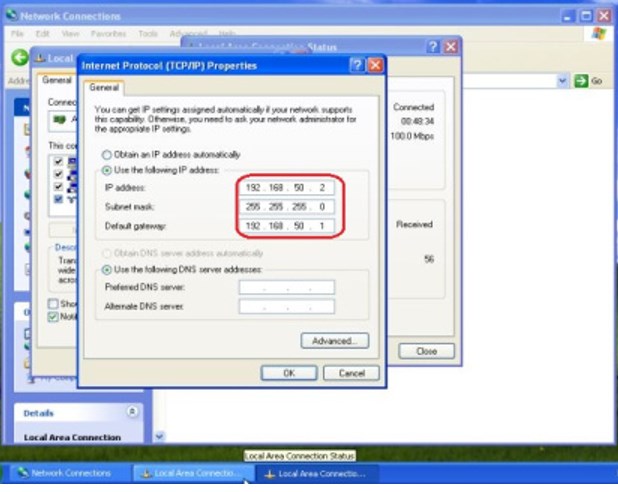The image size is (618, 492).
Task: Click the network adapter icon under Connect using
Action: click(x=60, y=120)
